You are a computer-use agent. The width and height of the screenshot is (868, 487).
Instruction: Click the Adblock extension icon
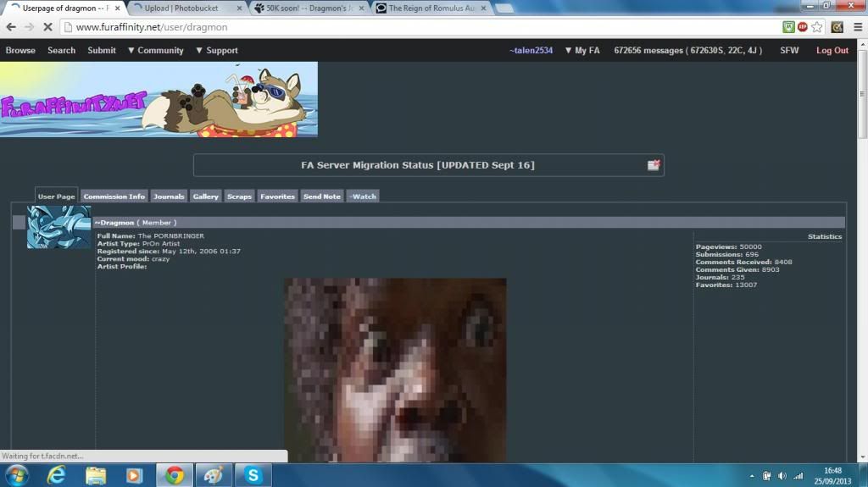(x=802, y=27)
